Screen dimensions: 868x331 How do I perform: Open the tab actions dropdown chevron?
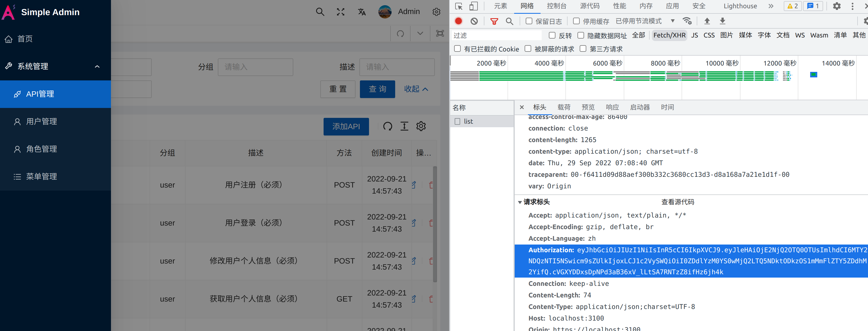[420, 33]
